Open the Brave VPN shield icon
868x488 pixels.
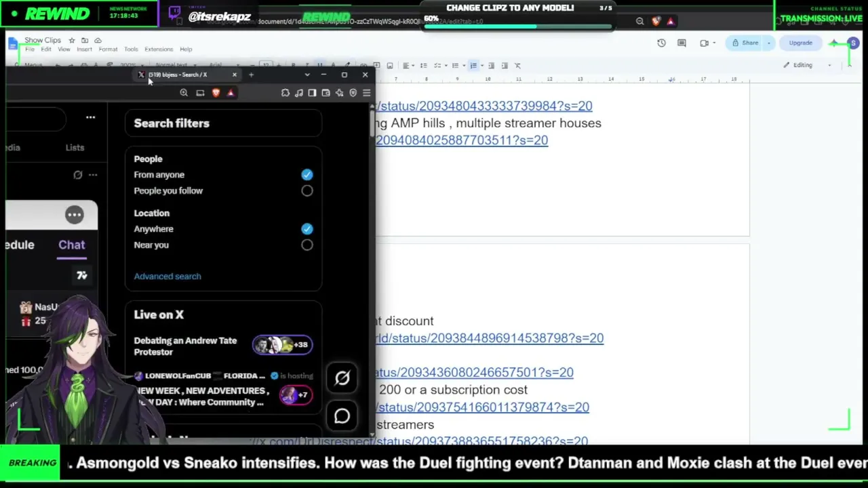click(353, 93)
